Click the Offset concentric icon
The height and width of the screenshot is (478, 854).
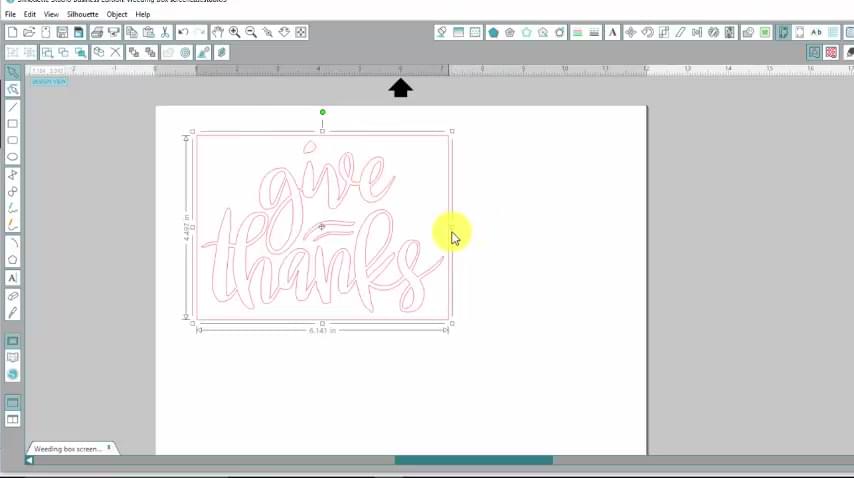(x=185, y=52)
